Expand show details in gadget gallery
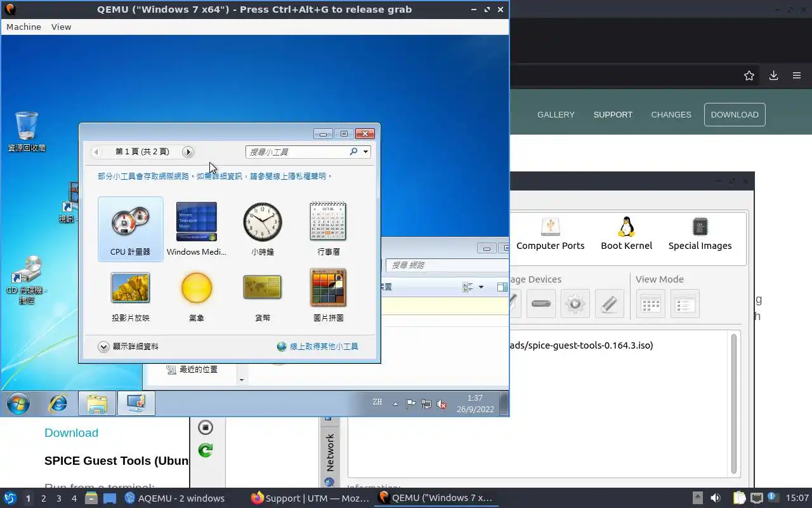The image size is (812, 508). coord(128,346)
